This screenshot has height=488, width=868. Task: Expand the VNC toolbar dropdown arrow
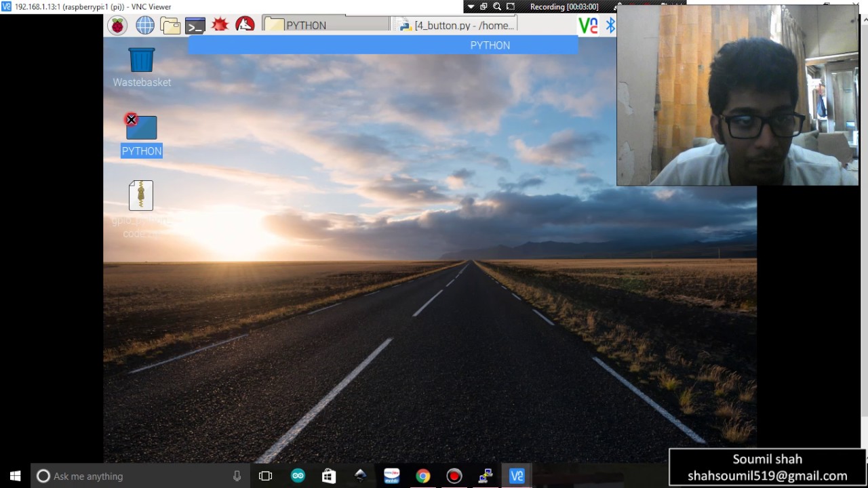[471, 7]
